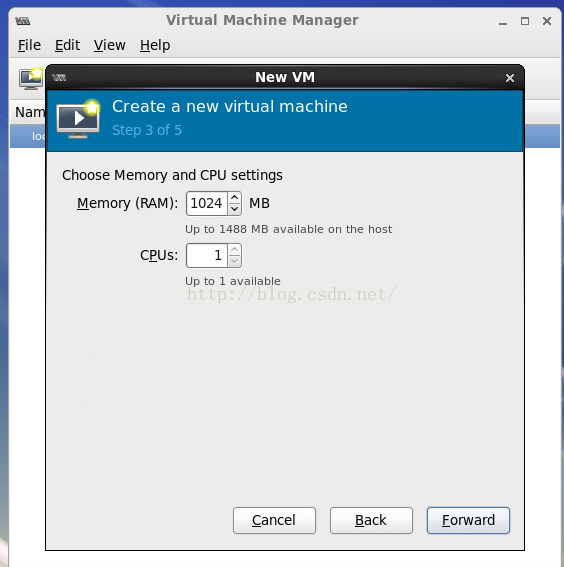Click the Back button
564x567 pixels.
(371, 520)
